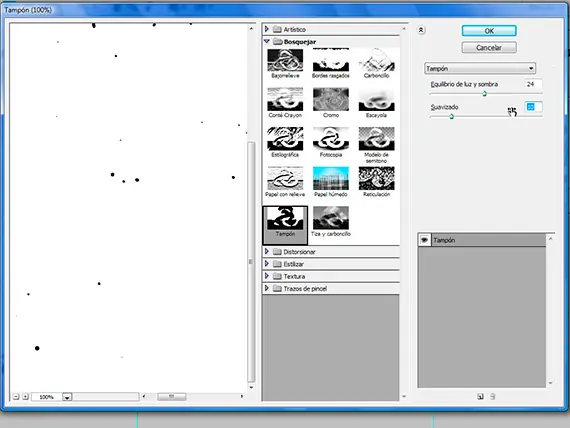Click the Artístico folder icon
This screenshot has width=570, height=428.
pos(277,29)
